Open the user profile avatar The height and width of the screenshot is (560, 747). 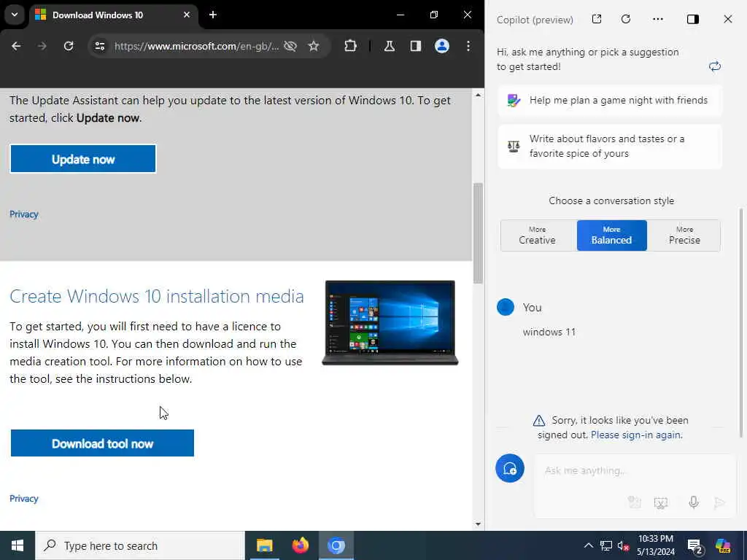tap(442, 46)
